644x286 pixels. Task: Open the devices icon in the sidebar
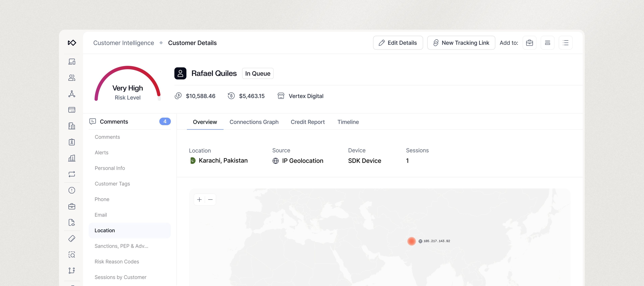(x=72, y=62)
